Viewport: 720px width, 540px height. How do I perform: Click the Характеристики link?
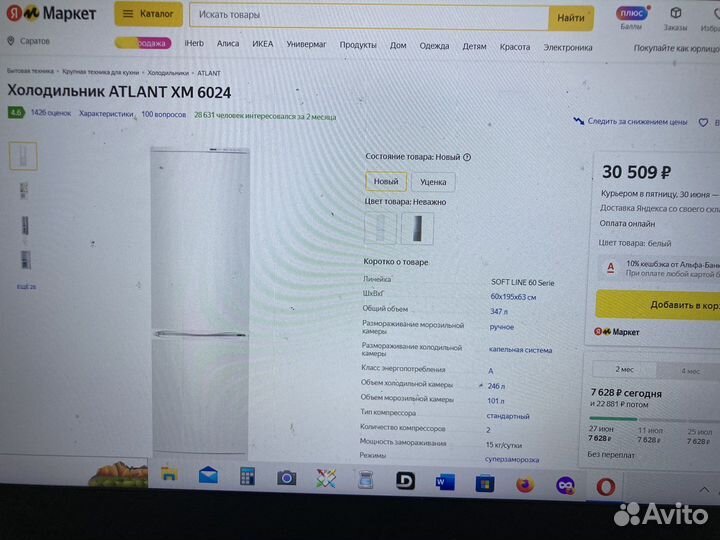click(x=106, y=113)
